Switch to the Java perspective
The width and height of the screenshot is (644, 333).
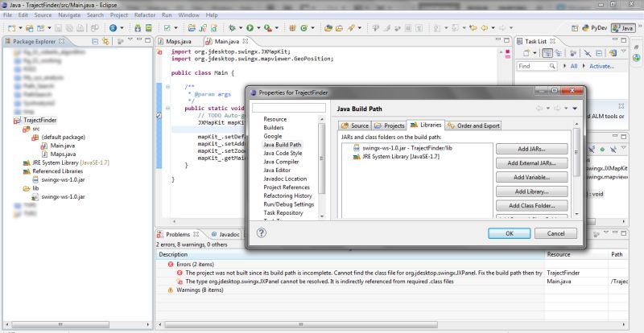pos(623,28)
